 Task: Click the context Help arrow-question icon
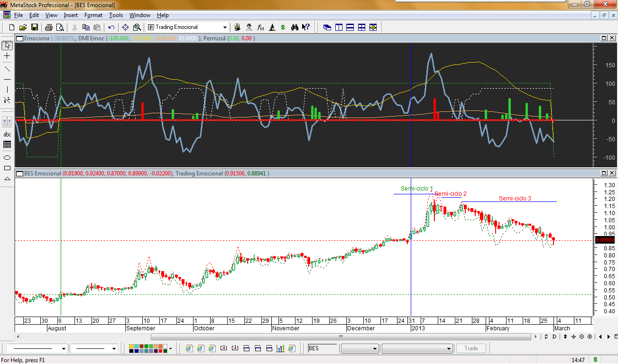(x=306, y=27)
